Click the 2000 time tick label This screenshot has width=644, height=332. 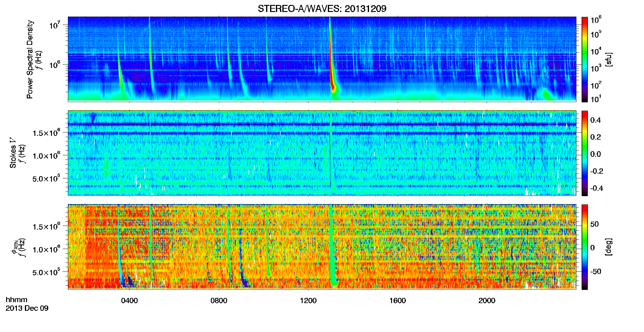point(487,301)
